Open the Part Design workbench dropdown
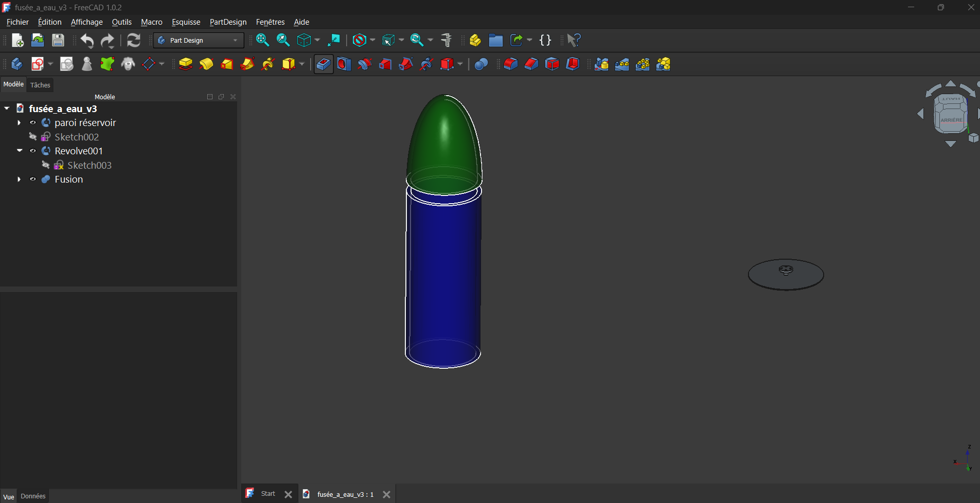 click(x=199, y=40)
